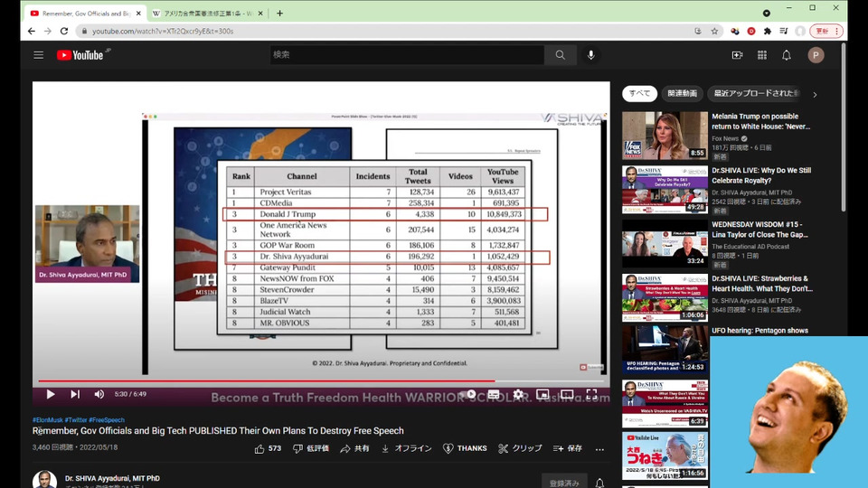Open the tab search dropdown circle
Viewport: 868px width, 488px height.
coord(766,14)
